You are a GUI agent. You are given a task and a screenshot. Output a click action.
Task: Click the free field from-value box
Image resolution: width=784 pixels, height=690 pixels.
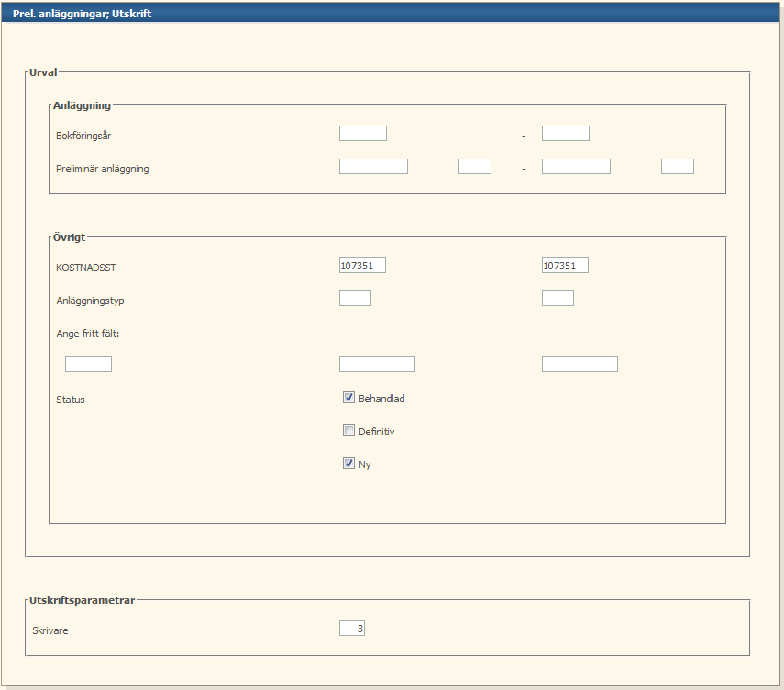pyautogui.click(x=377, y=364)
